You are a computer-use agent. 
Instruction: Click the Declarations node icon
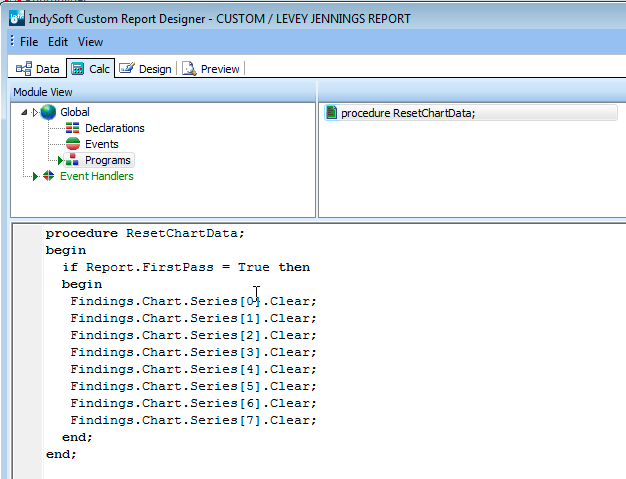coord(72,128)
